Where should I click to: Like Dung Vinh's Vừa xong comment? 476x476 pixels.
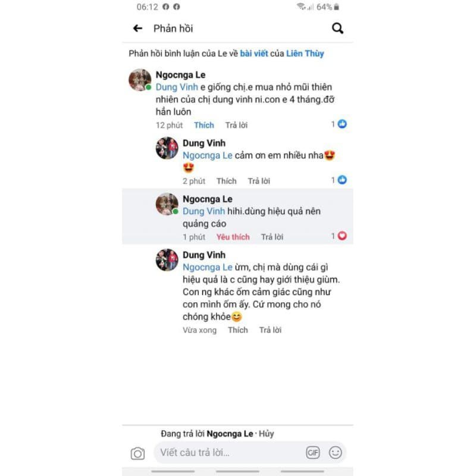[x=237, y=330]
